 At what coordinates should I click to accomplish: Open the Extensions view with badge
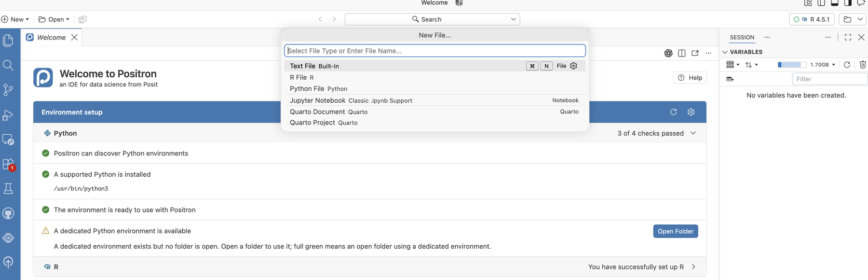[x=8, y=164]
